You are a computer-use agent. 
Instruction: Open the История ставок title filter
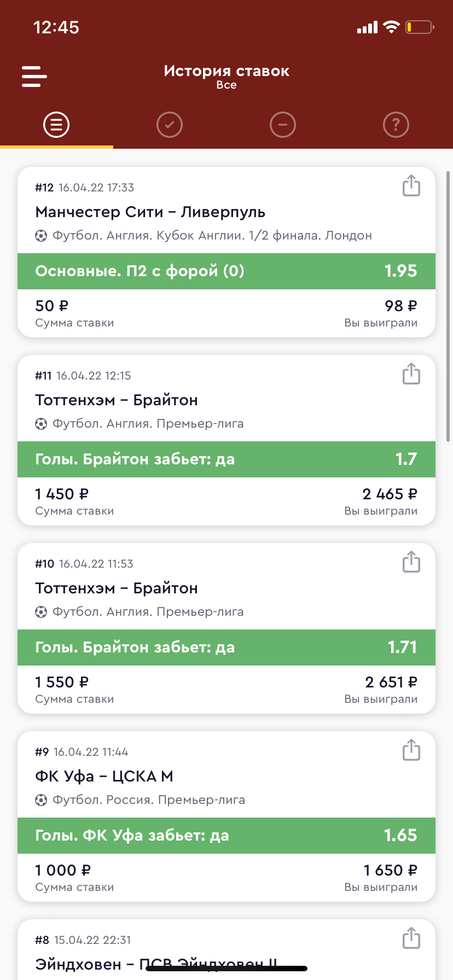click(x=226, y=77)
